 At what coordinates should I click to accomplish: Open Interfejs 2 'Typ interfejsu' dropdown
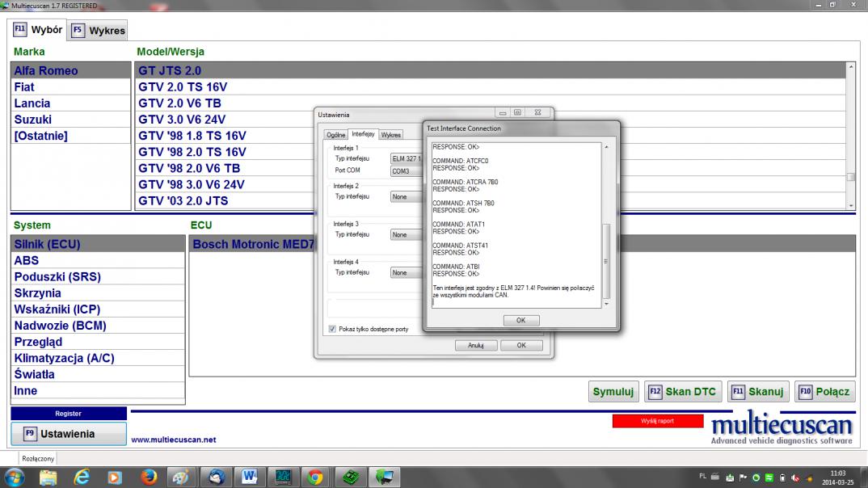coord(407,197)
